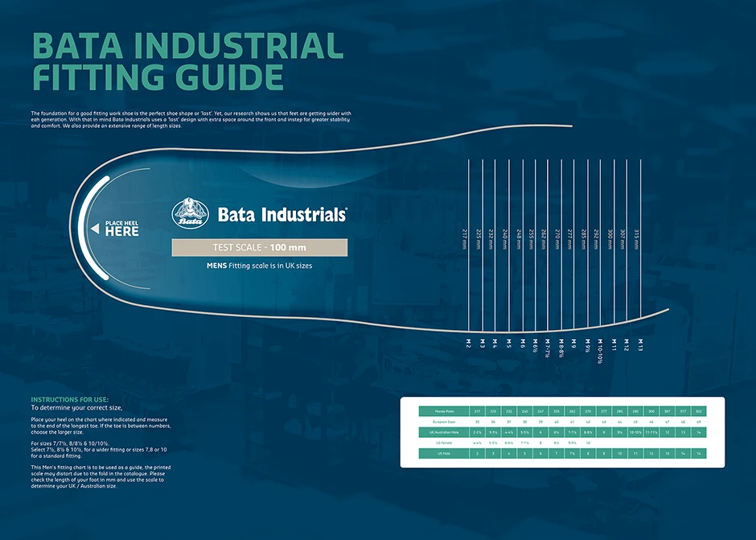Click the "217" cell in Mondo Point row

pyautogui.click(x=477, y=411)
